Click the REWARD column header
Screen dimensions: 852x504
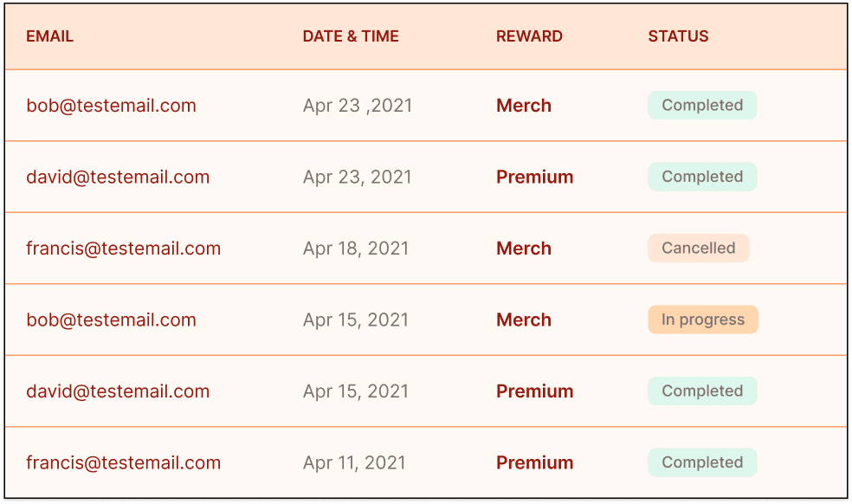[x=529, y=36]
